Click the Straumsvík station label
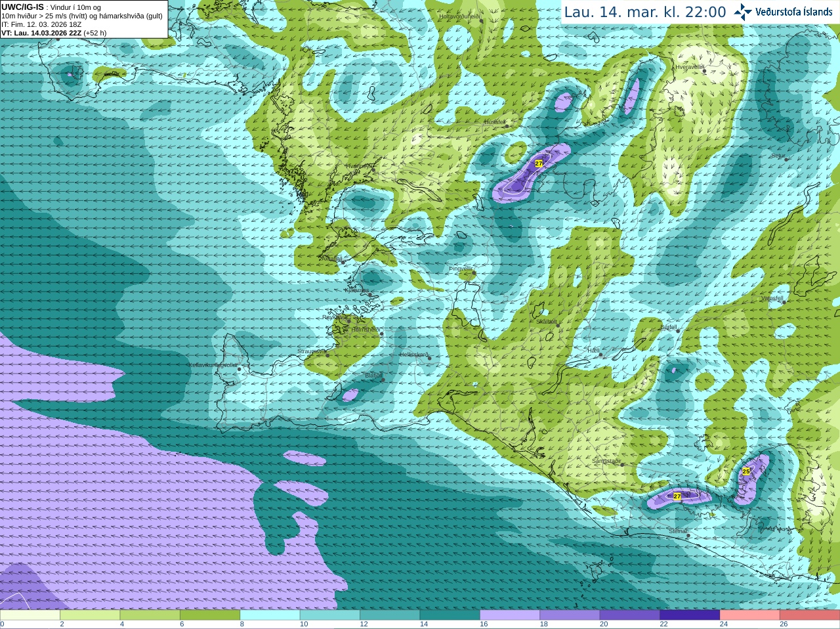The width and height of the screenshot is (840, 629). tap(311, 351)
